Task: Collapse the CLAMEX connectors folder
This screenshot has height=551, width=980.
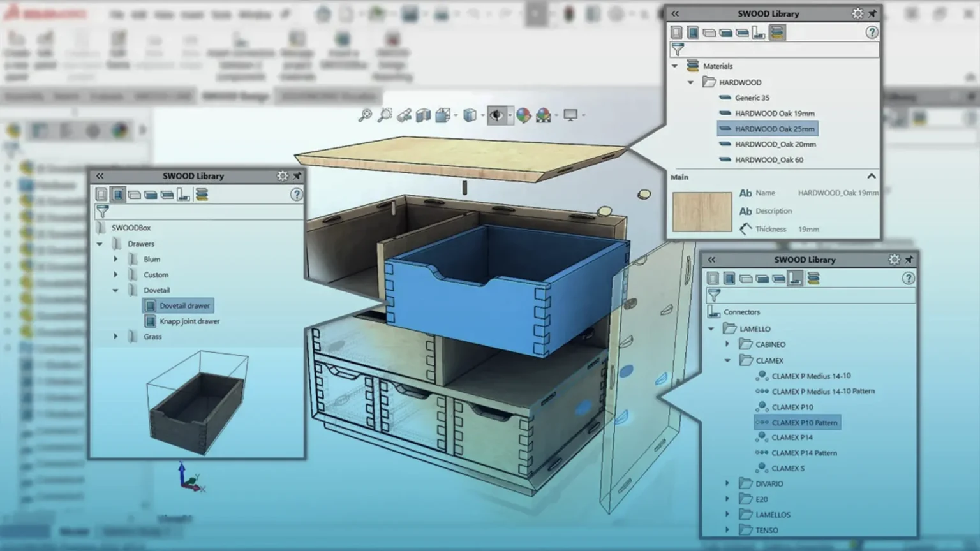Action: tap(727, 360)
